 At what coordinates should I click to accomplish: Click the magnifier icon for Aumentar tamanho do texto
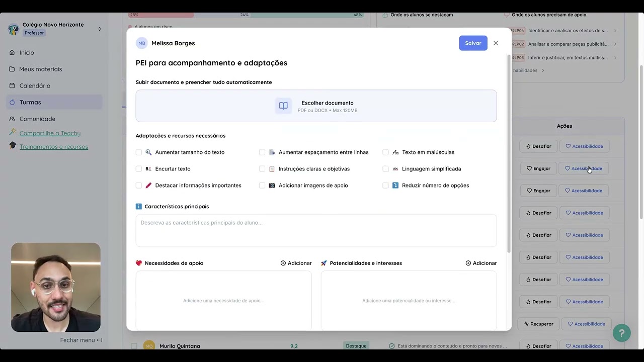(148, 152)
